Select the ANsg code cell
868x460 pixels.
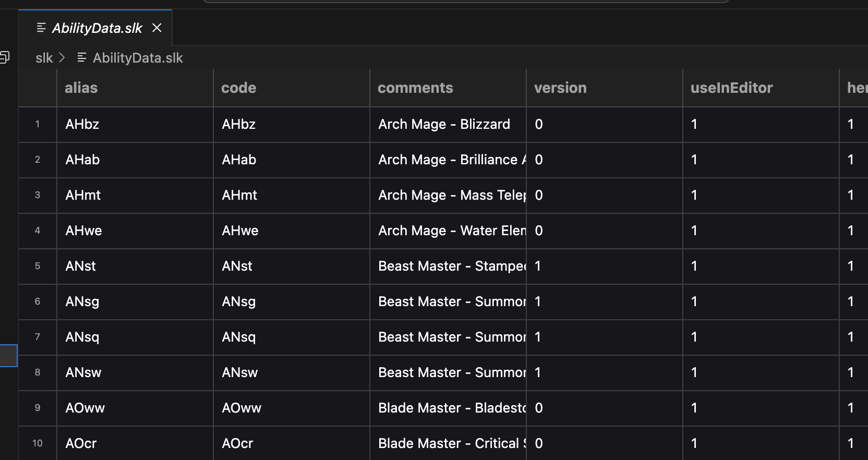(292, 301)
